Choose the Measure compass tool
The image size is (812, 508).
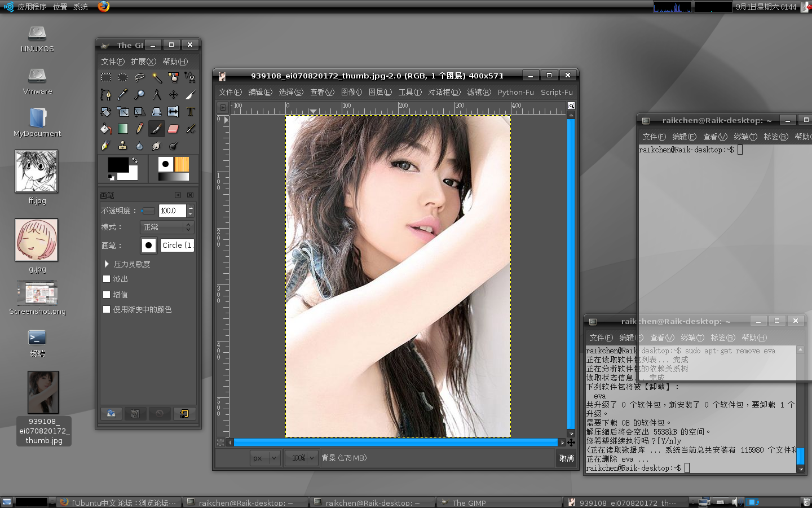pos(157,94)
